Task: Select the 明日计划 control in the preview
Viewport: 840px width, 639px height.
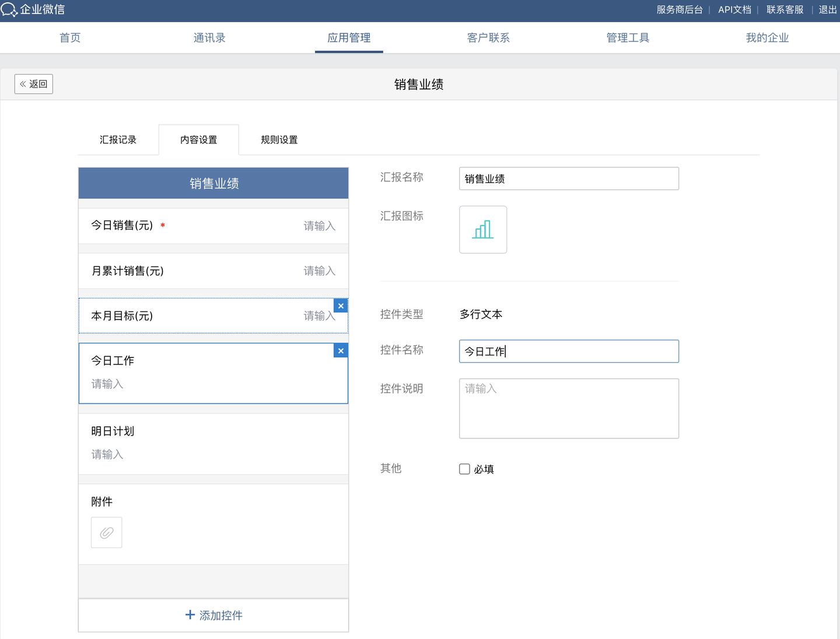Action: 213,443
